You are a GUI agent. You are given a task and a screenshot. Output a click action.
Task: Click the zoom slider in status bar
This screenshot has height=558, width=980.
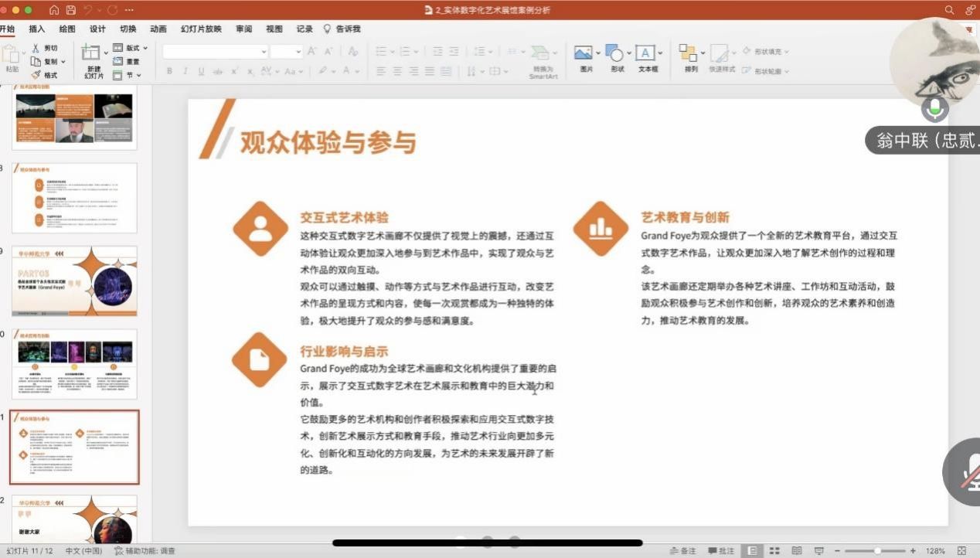[878, 551]
